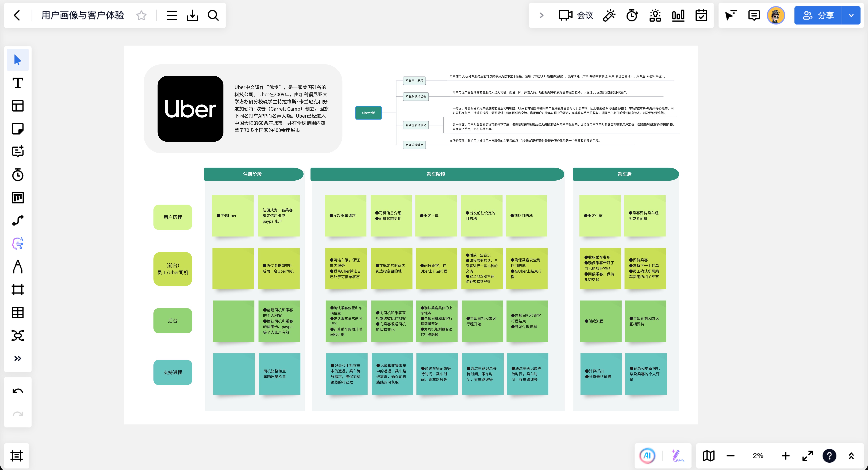Select the 员工/Uber司机 row label
Viewport: 868px width, 470px height.
point(173,269)
